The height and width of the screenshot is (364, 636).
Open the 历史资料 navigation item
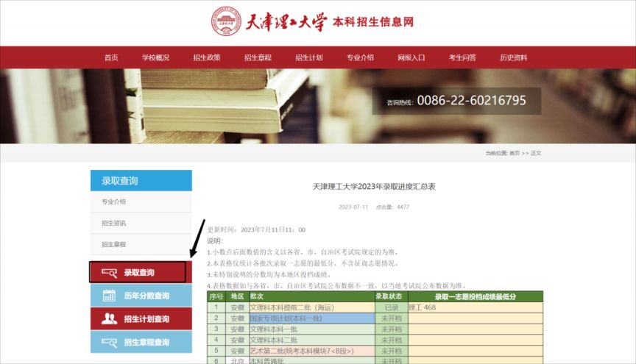513,57
